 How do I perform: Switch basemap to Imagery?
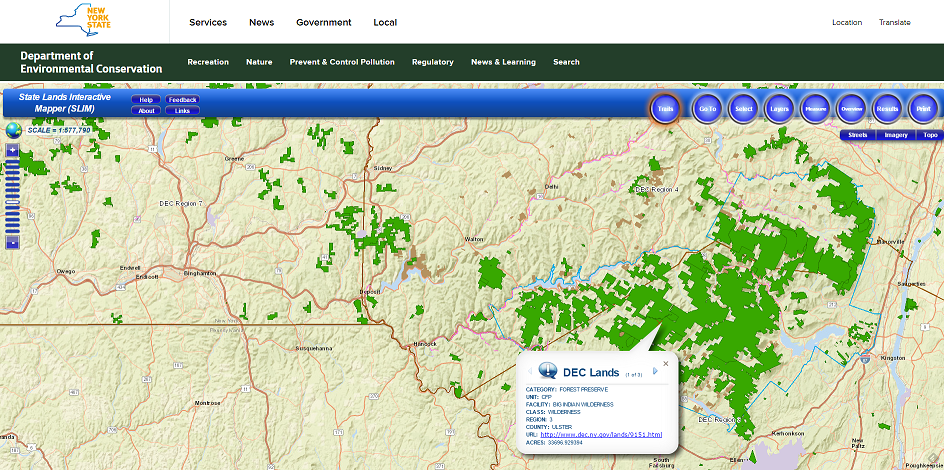click(x=896, y=135)
